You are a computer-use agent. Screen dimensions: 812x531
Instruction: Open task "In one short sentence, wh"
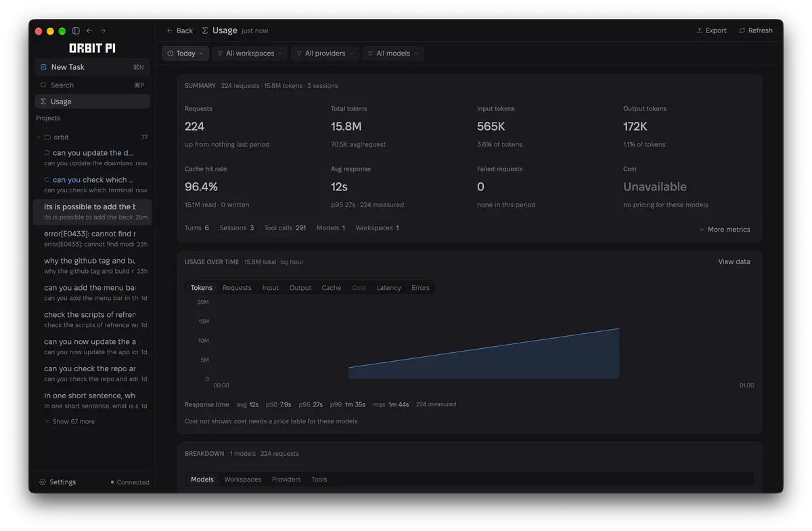coord(93,400)
